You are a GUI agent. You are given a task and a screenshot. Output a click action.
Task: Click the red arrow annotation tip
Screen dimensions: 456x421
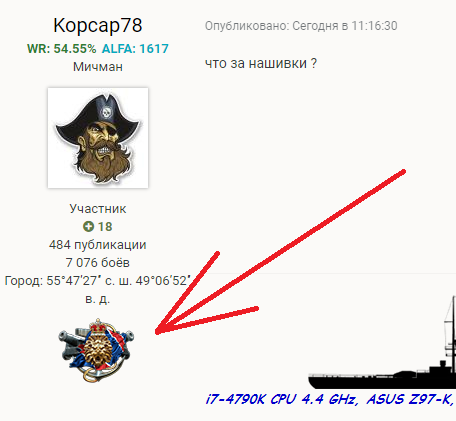pyautogui.click(x=157, y=331)
